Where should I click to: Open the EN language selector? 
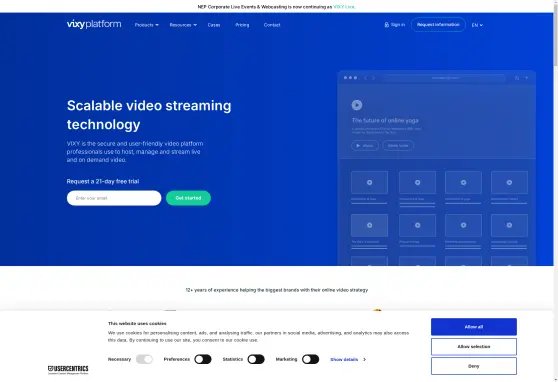pyautogui.click(x=477, y=25)
